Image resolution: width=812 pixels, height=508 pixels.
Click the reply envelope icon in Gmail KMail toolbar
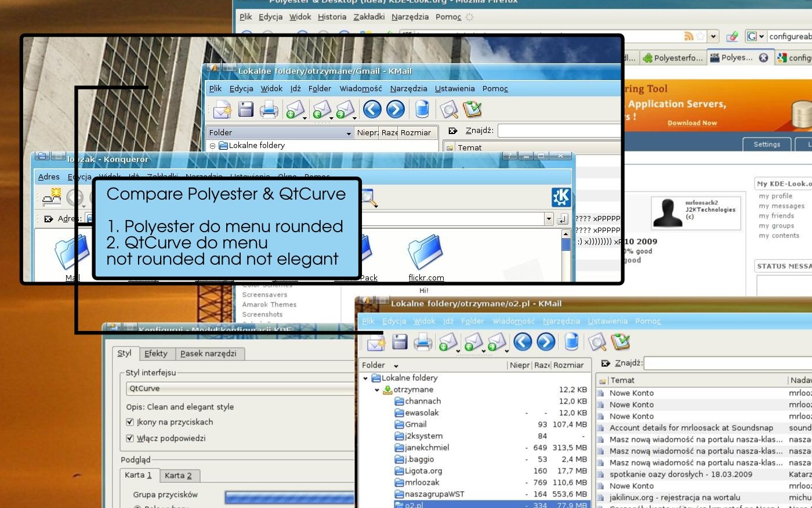pos(321,109)
